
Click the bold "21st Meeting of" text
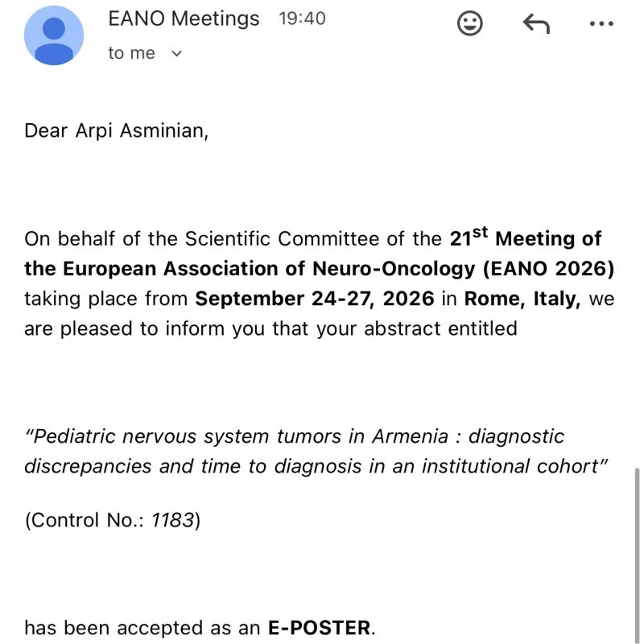[x=526, y=237]
